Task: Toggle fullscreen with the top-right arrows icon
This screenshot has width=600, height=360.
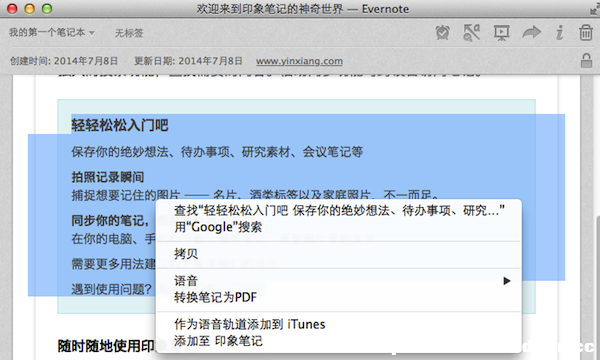Action: pyautogui.click(x=594, y=9)
